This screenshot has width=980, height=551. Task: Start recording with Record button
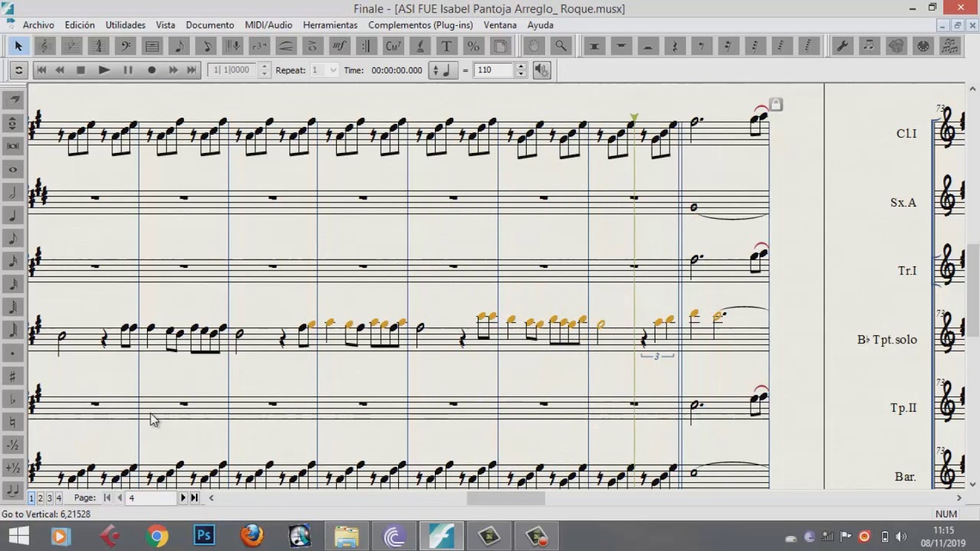click(x=152, y=70)
